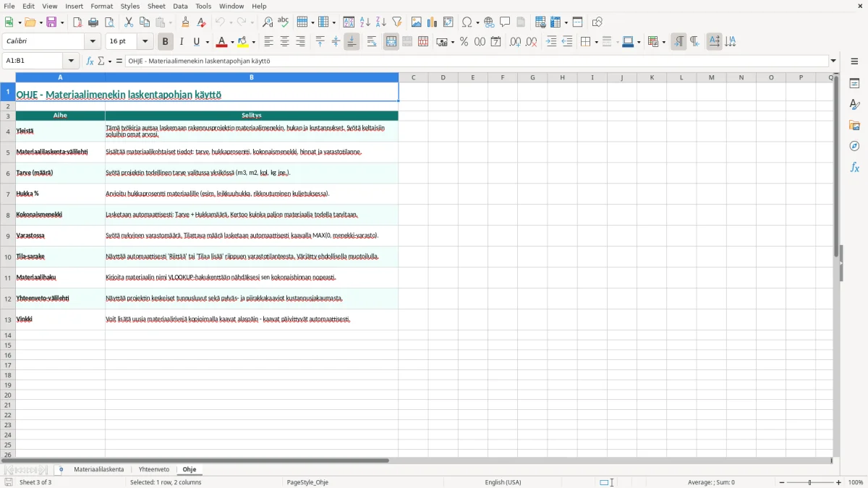Insert a special character (Omega icon)
This screenshot has height=488, width=868.
[x=467, y=22]
